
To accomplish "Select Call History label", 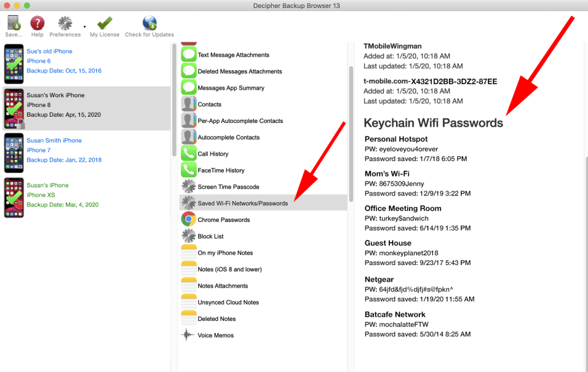I will pos(213,154).
